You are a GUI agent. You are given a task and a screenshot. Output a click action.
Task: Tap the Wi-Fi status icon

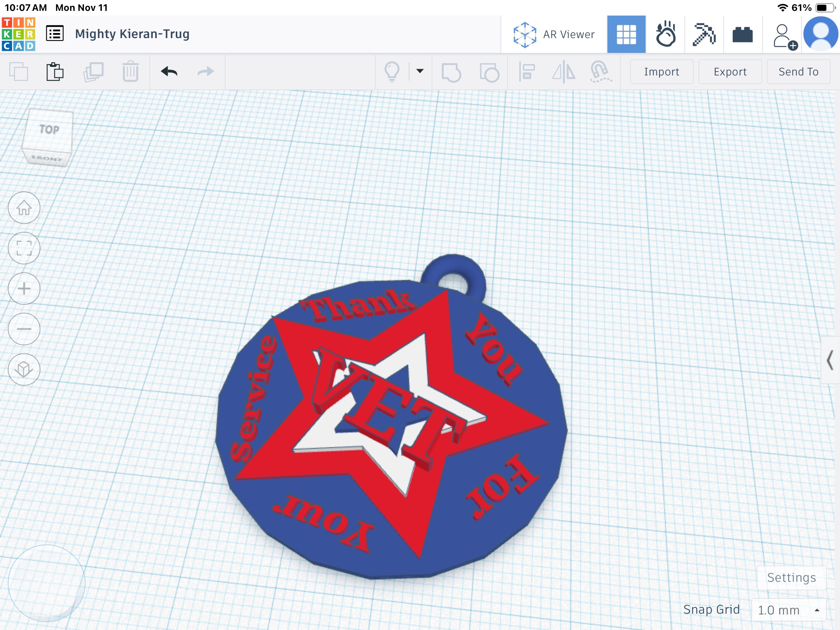click(782, 8)
